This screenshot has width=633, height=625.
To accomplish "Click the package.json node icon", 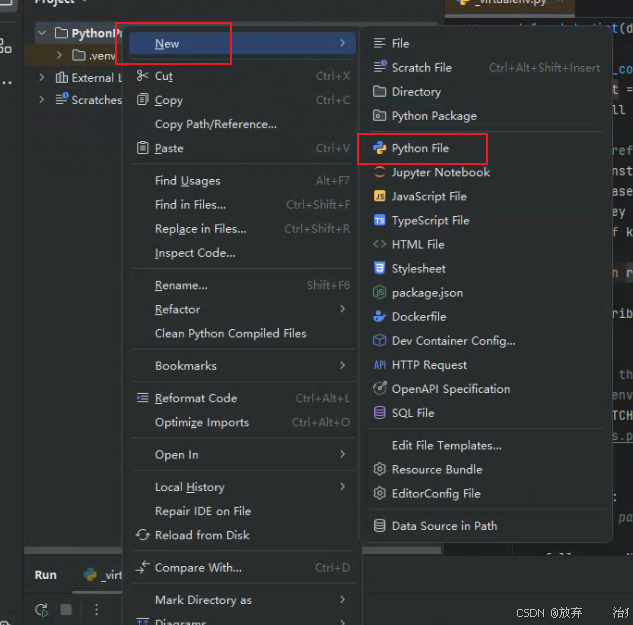I will pos(379,292).
